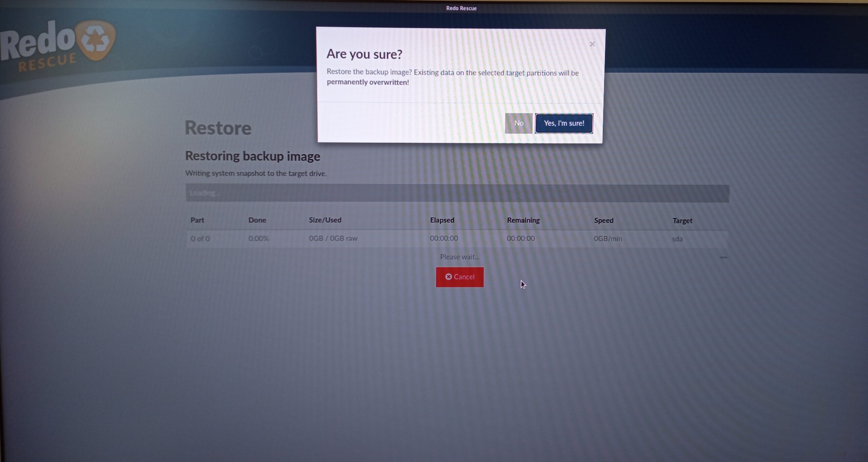Viewport: 868px width, 462px height.
Task: Click the Restore page heading
Action: (x=218, y=128)
